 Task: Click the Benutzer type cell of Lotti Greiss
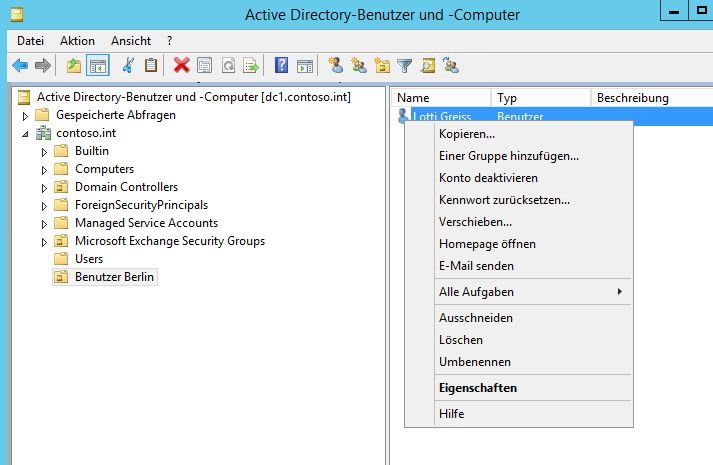pyautogui.click(x=520, y=116)
